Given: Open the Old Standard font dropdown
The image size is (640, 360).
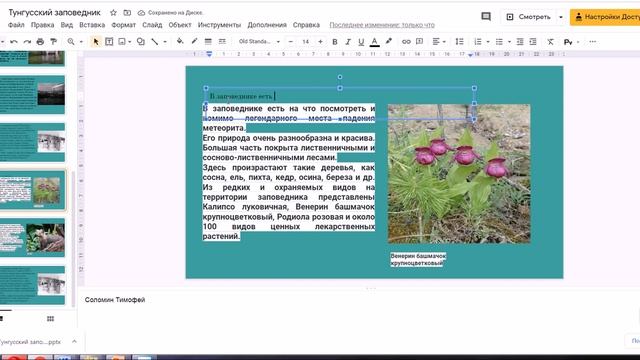Looking at the screenshot, I should (x=259, y=42).
